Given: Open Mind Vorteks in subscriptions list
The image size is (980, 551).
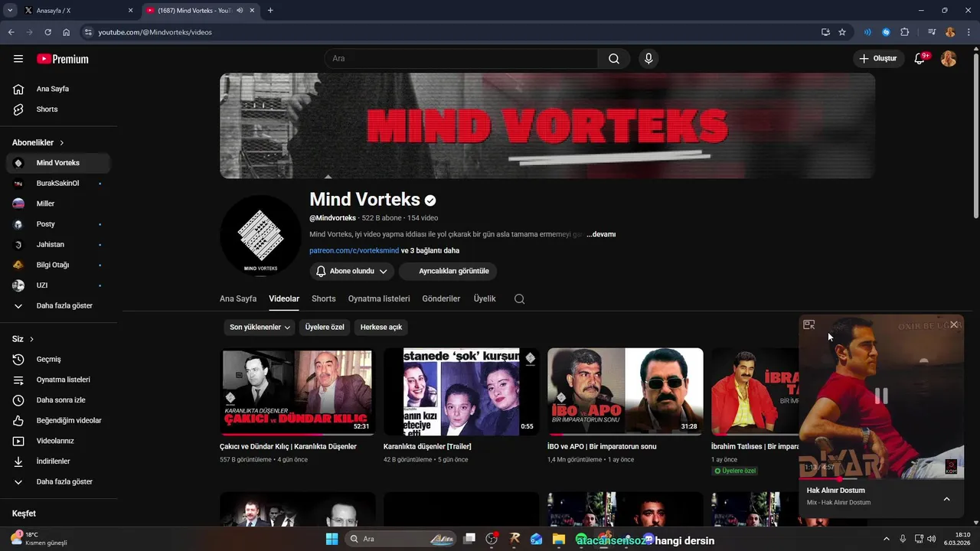Looking at the screenshot, I should 58,163.
